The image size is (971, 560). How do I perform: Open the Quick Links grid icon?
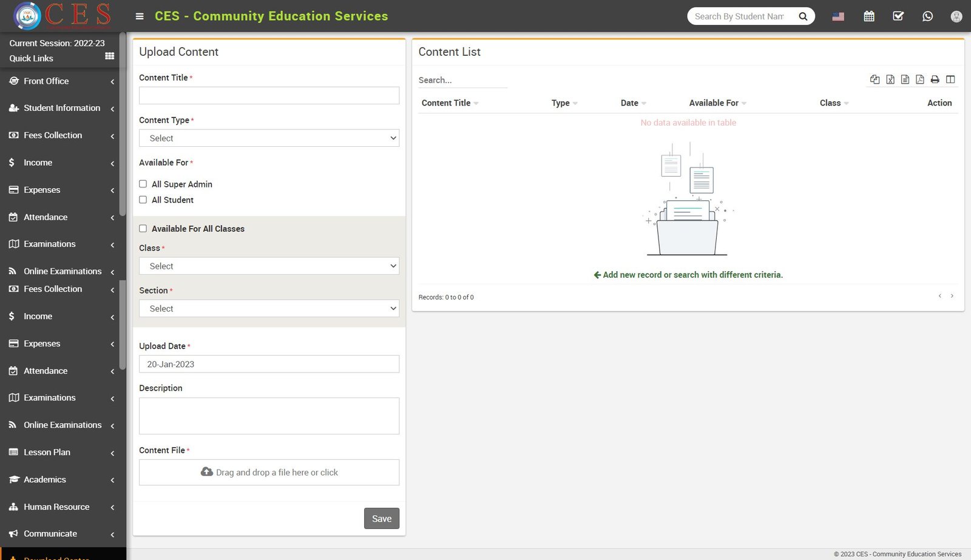(110, 56)
